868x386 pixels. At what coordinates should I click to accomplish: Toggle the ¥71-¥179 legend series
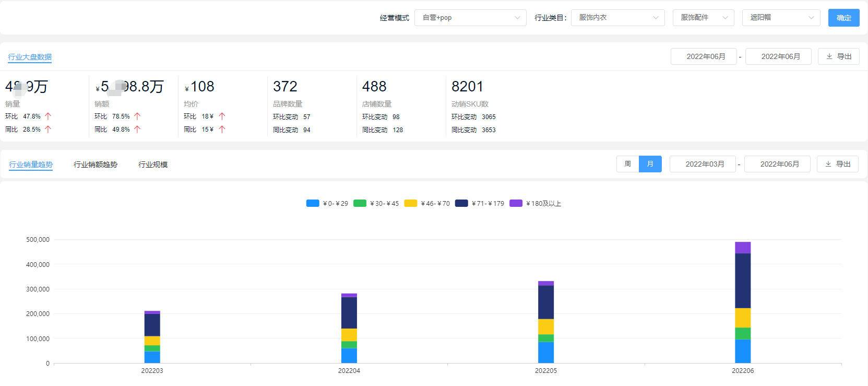[x=480, y=204]
